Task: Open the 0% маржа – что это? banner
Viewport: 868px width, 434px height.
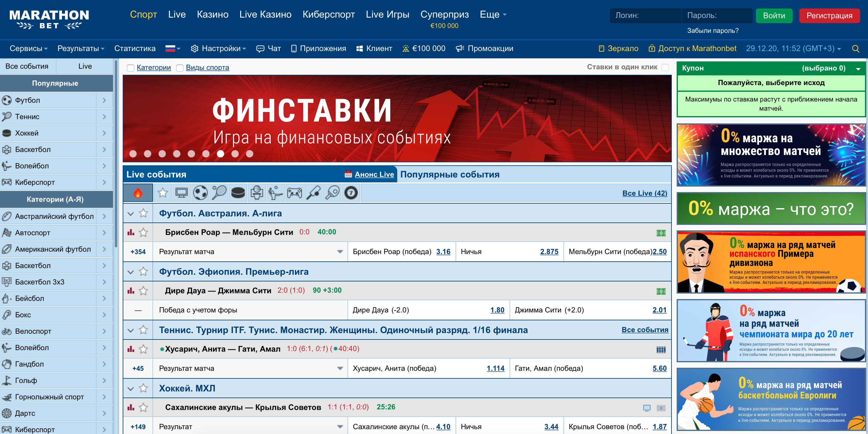Action: coord(771,209)
